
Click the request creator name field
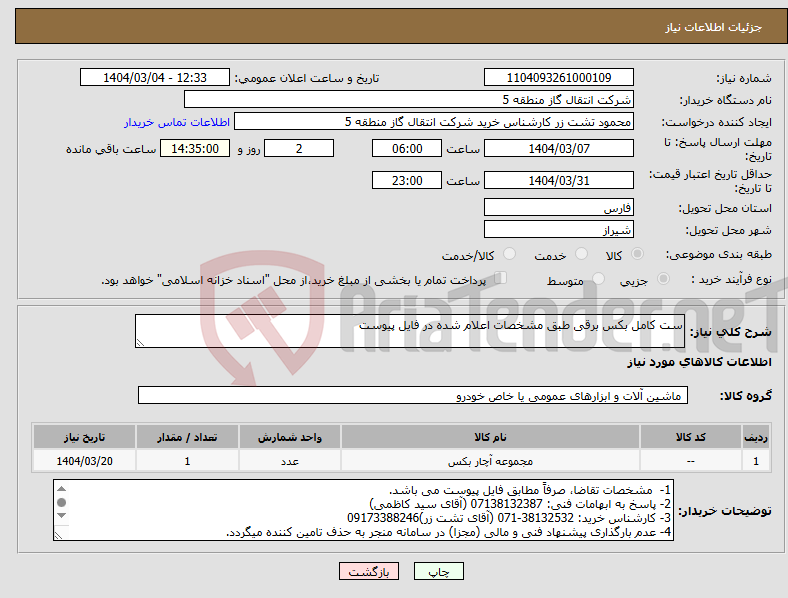tap(434, 122)
